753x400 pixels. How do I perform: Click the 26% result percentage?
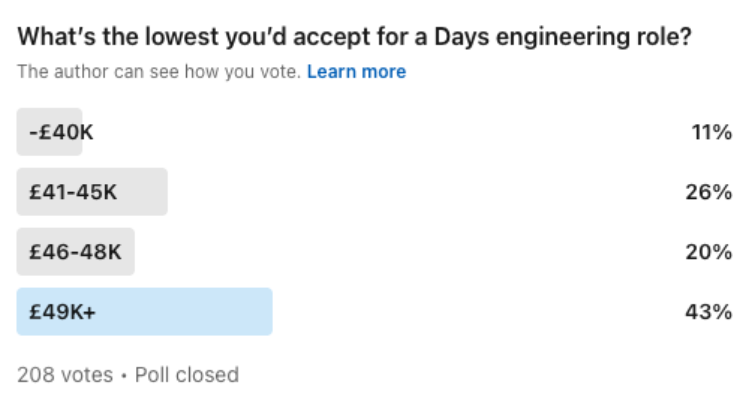(711, 192)
